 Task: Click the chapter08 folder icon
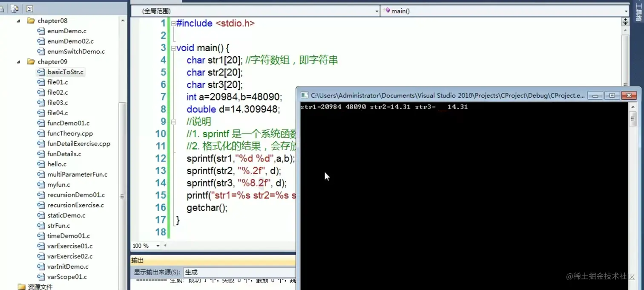(31, 20)
